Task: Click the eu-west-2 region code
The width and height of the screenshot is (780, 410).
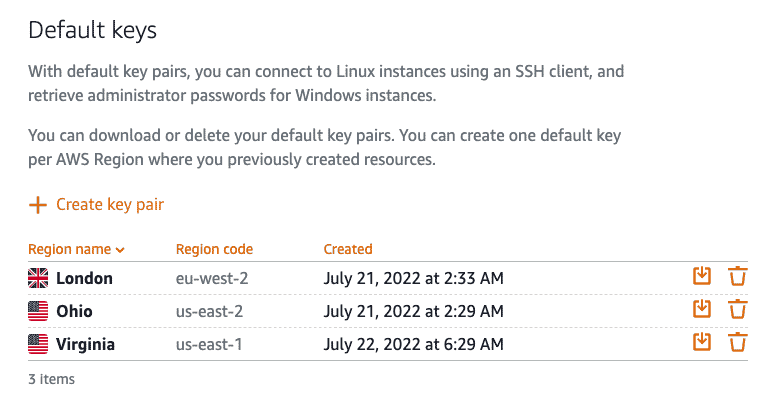Action: tap(212, 278)
